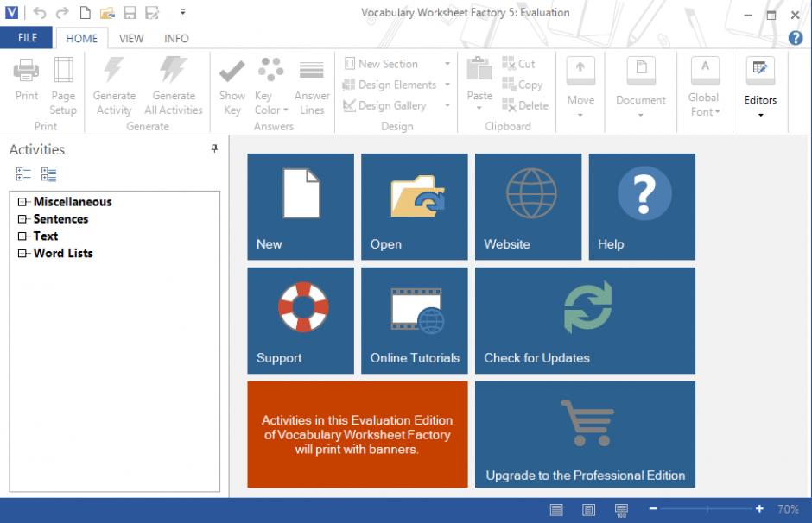812x523 pixels.
Task: Switch to first page layout view icon
Action: pyautogui.click(x=556, y=510)
